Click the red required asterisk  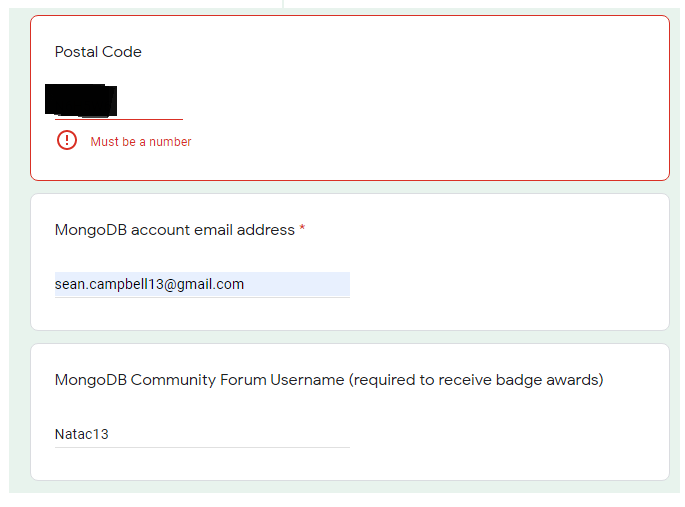(302, 230)
